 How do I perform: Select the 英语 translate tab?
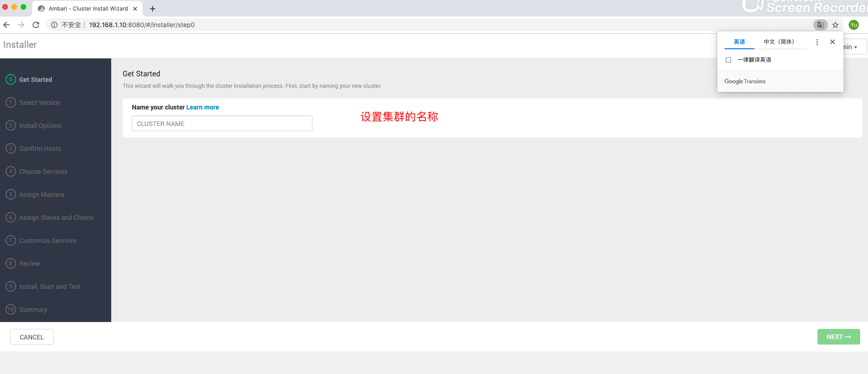[739, 42]
